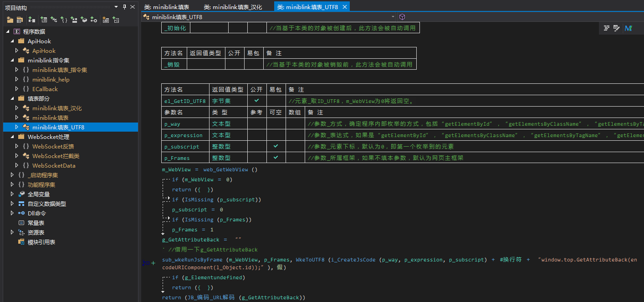
Task: Toggle 可空 checkbox for p_Frames
Action: tap(276, 158)
